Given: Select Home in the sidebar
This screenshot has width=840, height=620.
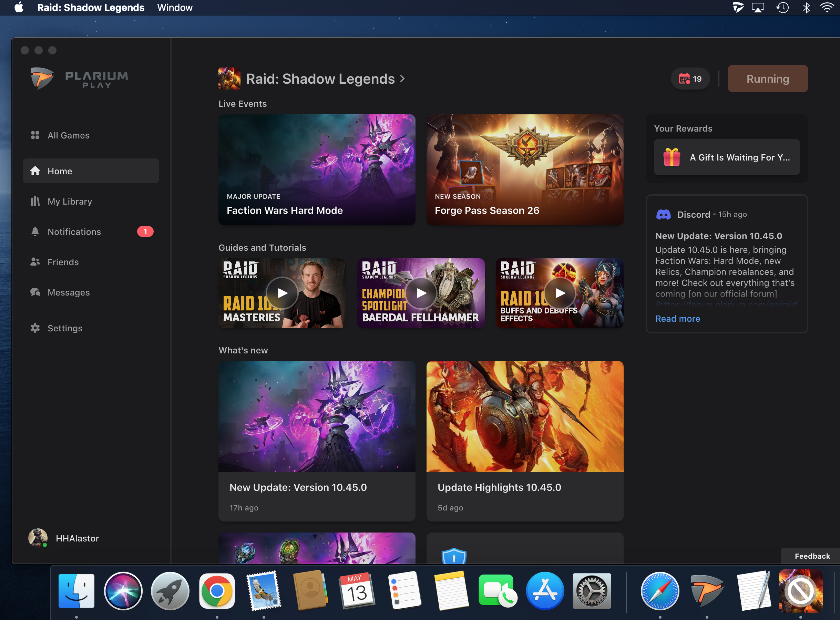Looking at the screenshot, I should [91, 171].
